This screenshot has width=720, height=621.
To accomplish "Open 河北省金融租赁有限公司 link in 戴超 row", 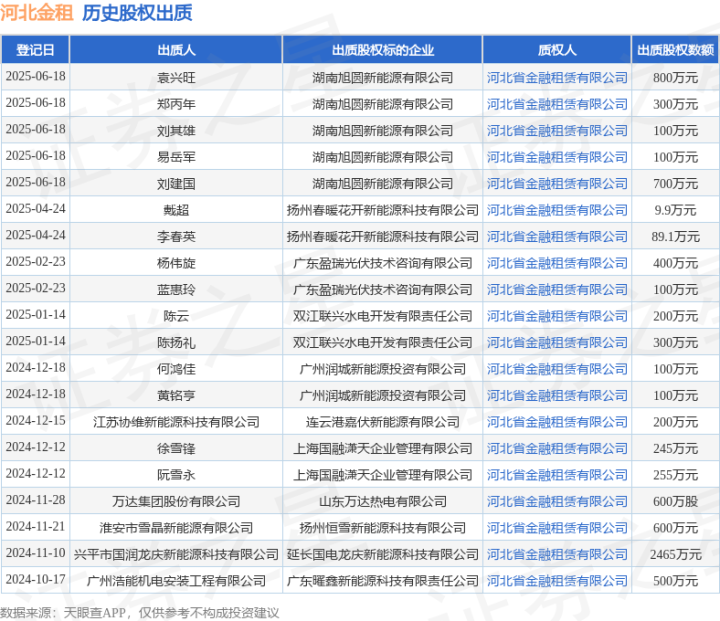I will 557,210.
